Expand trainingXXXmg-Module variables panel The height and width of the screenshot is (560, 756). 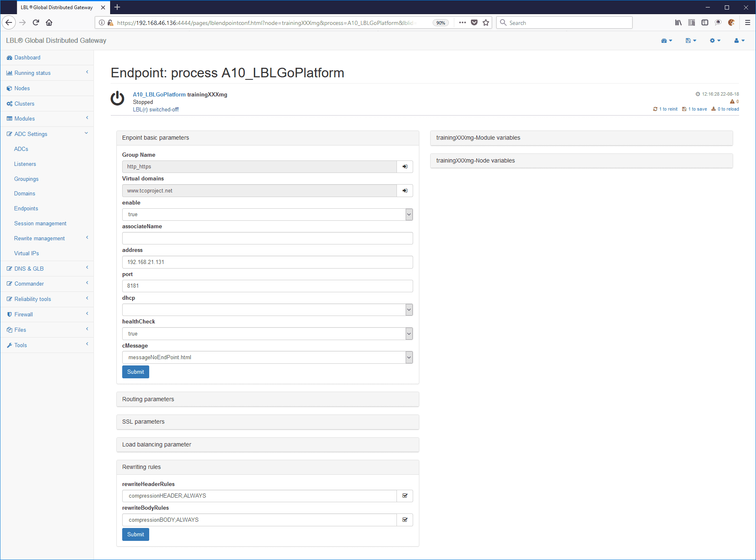click(x=581, y=138)
